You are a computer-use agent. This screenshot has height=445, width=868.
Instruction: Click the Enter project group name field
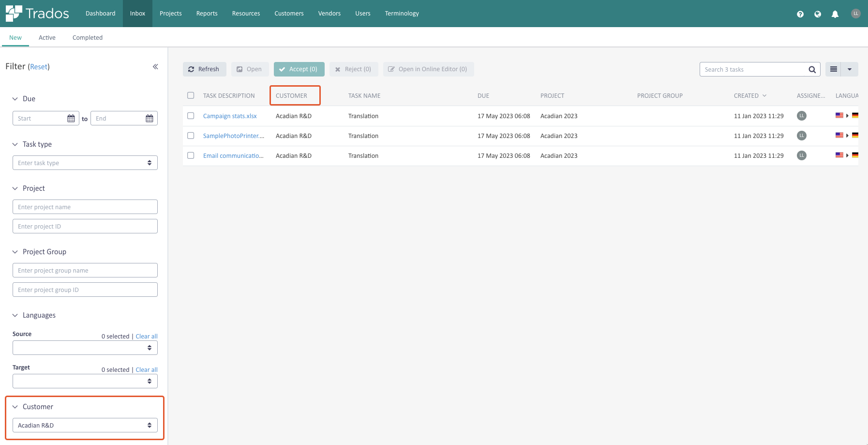[x=85, y=270]
